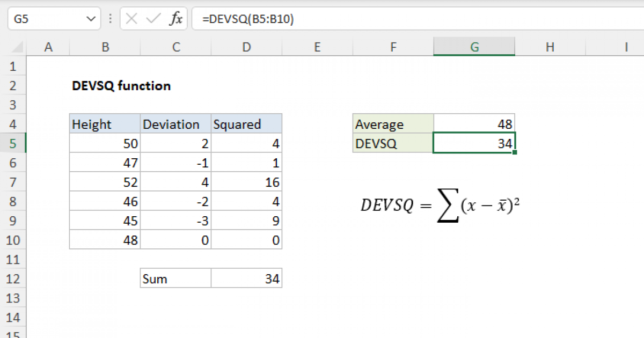
Task: Select column C header
Action: pyautogui.click(x=176, y=47)
